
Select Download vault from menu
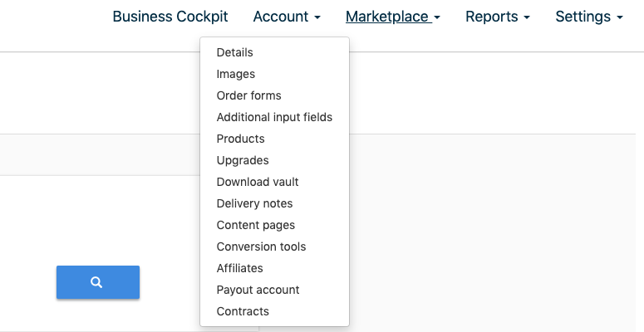[x=258, y=182]
